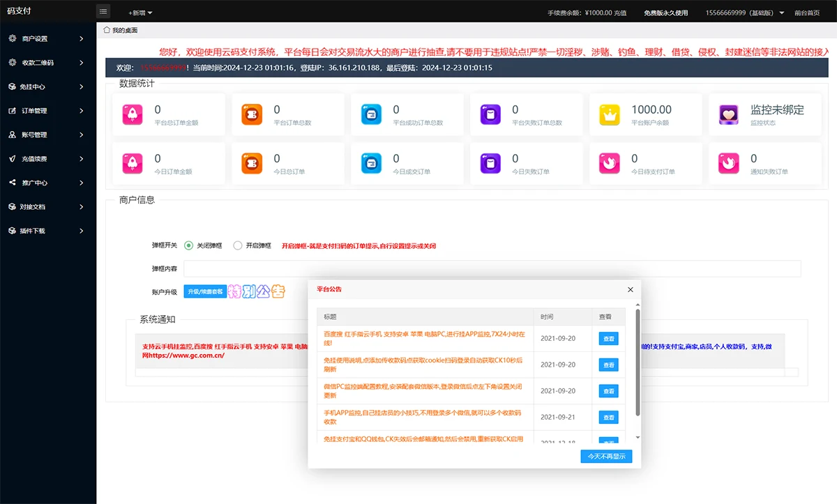Open the 15566669999 account dropdown

point(744,13)
